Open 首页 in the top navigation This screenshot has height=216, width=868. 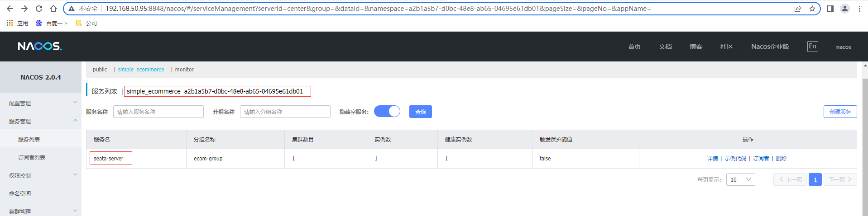634,47
